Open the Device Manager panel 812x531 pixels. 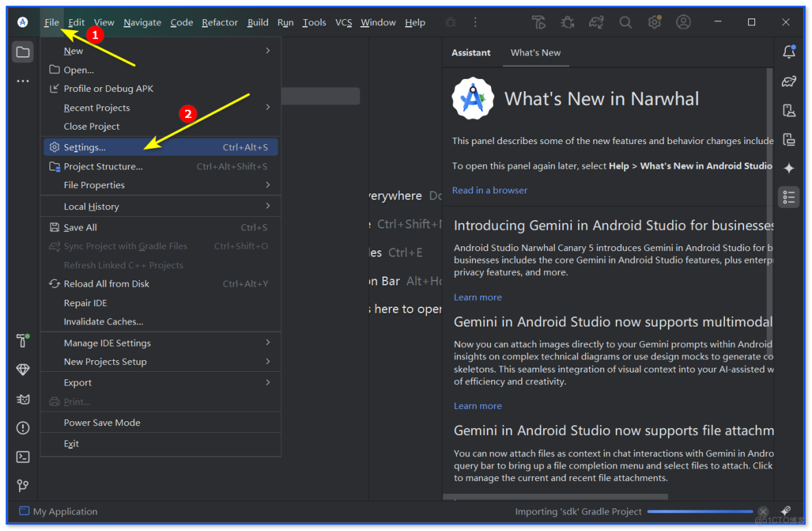coord(789,110)
